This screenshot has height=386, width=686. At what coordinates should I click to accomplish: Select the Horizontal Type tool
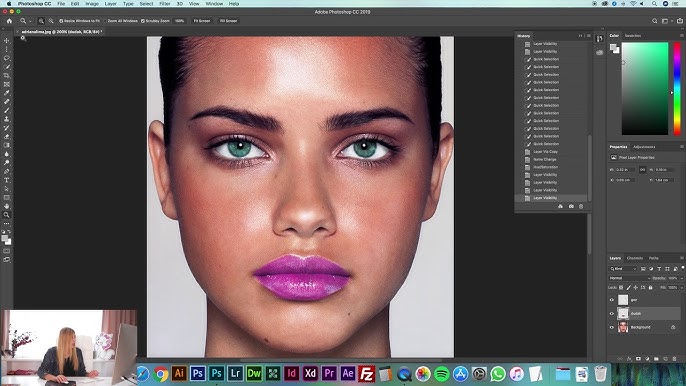[x=7, y=180]
